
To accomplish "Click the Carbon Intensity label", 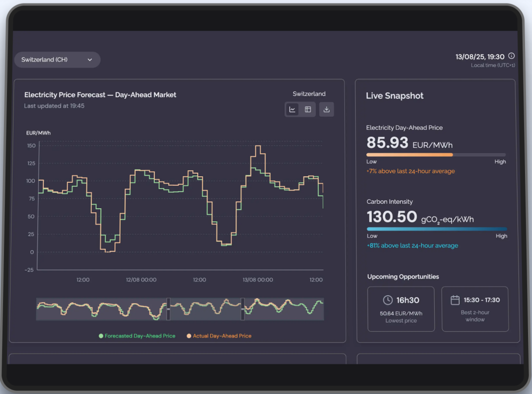I will [x=389, y=202].
